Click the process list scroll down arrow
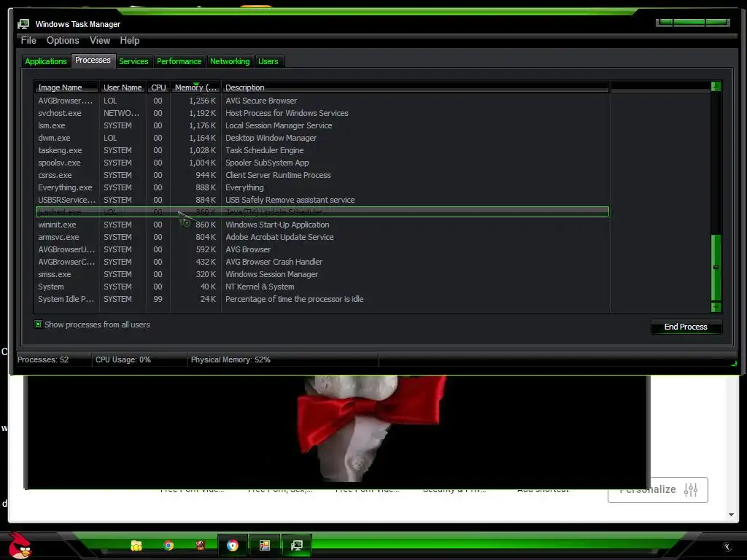Image resolution: width=747 pixels, height=560 pixels. [716, 307]
